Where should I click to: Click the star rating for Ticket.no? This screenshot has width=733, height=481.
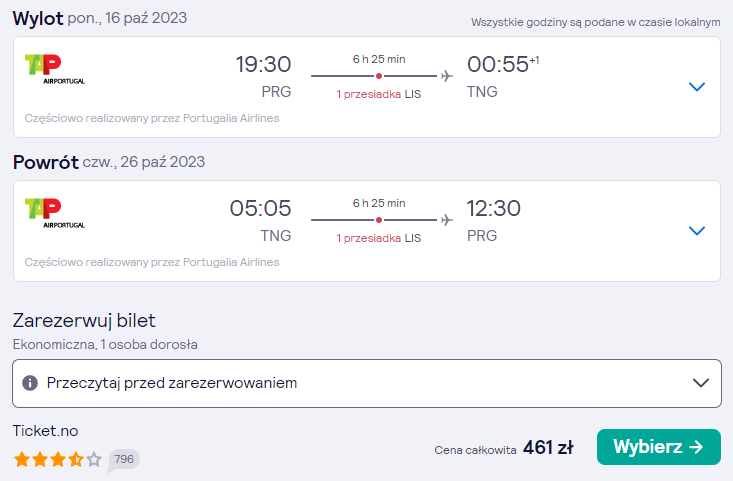[x=57, y=459]
